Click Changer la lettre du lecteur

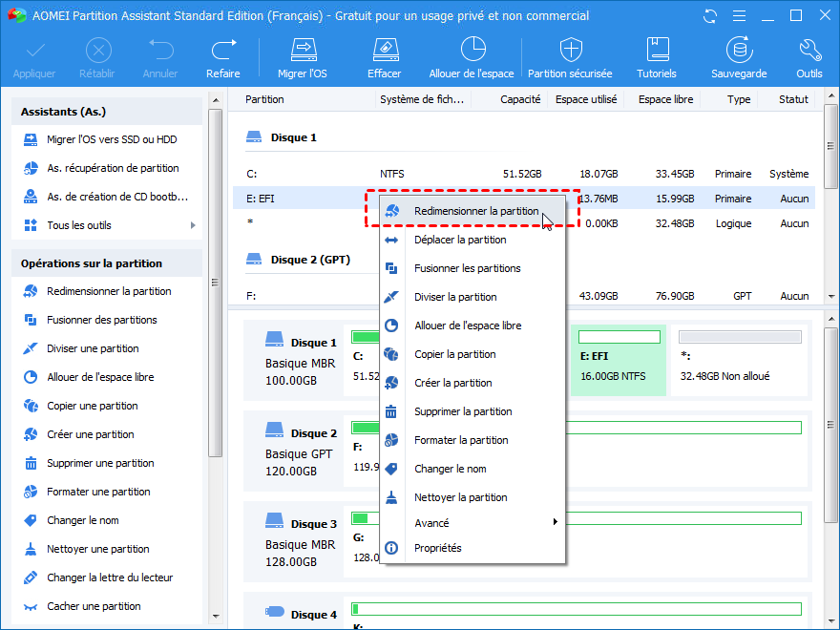[x=110, y=577]
